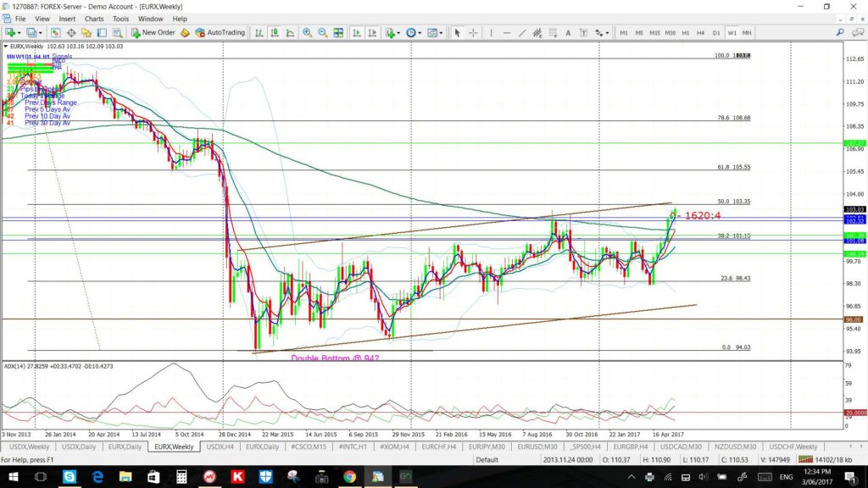The image size is (868, 488).
Task: Select the text label tool
Action: coord(583,33)
